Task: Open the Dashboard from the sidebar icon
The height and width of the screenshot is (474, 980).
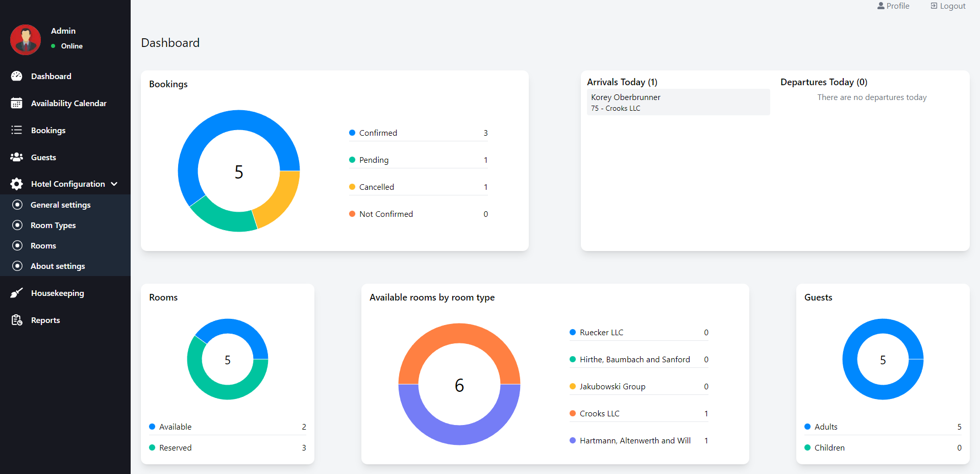Action: point(17,76)
